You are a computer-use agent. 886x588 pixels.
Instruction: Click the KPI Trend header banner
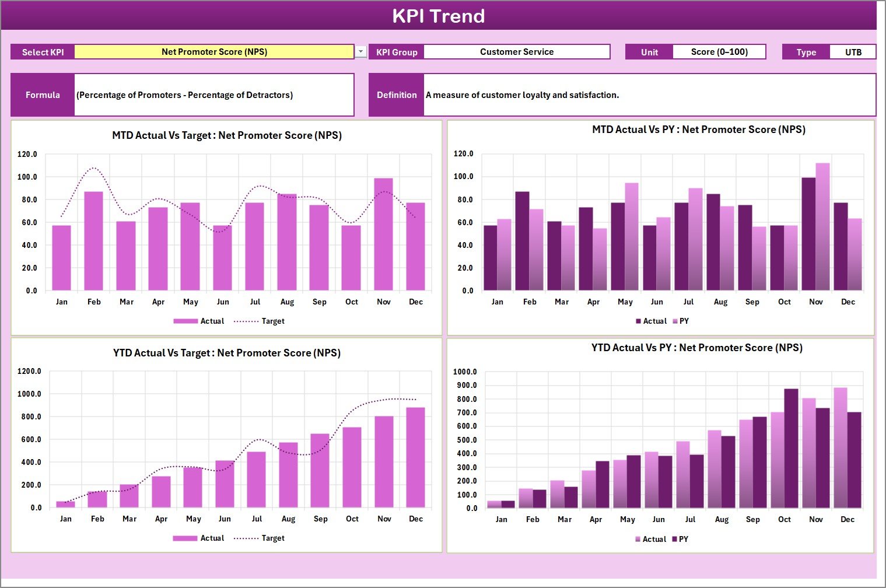[x=440, y=16]
